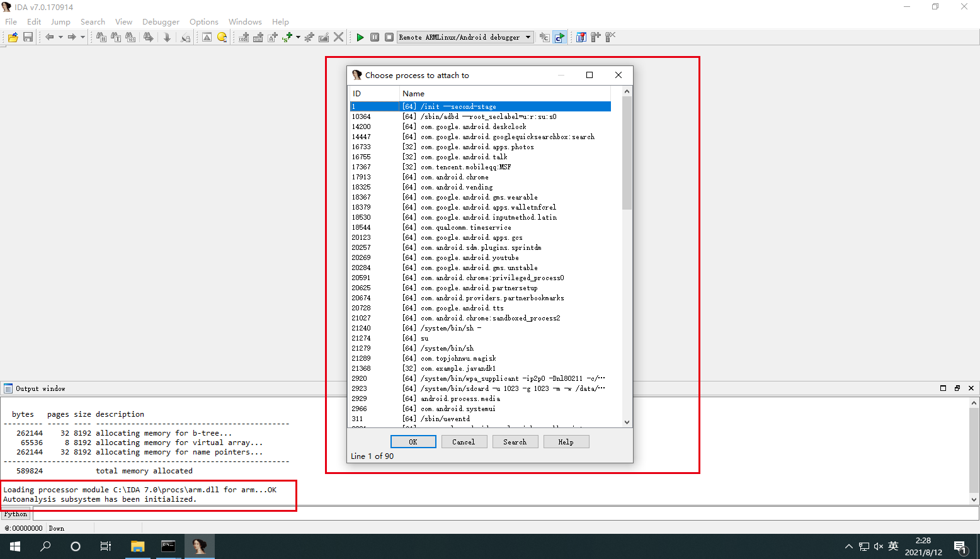The height and width of the screenshot is (559, 980).
Task: Open the Jump menu
Action: (x=60, y=21)
